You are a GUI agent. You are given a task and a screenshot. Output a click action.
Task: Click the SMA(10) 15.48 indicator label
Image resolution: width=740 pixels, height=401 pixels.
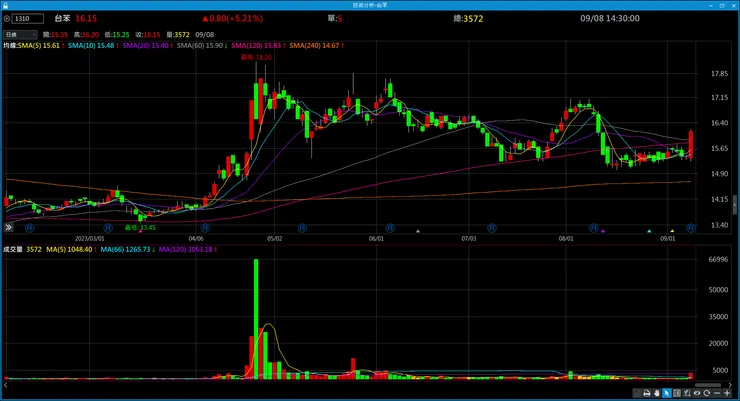[x=93, y=46]
